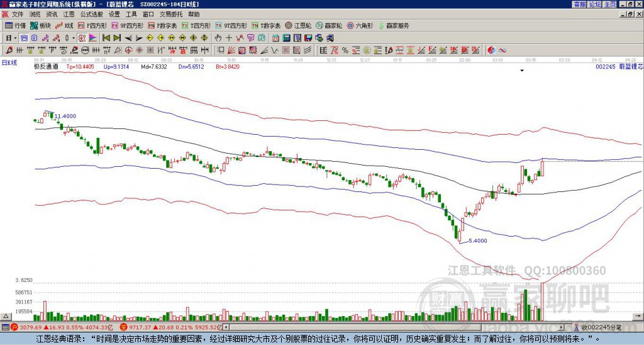
Task: Open the 公式选股 menu
Action: [92, 14]
